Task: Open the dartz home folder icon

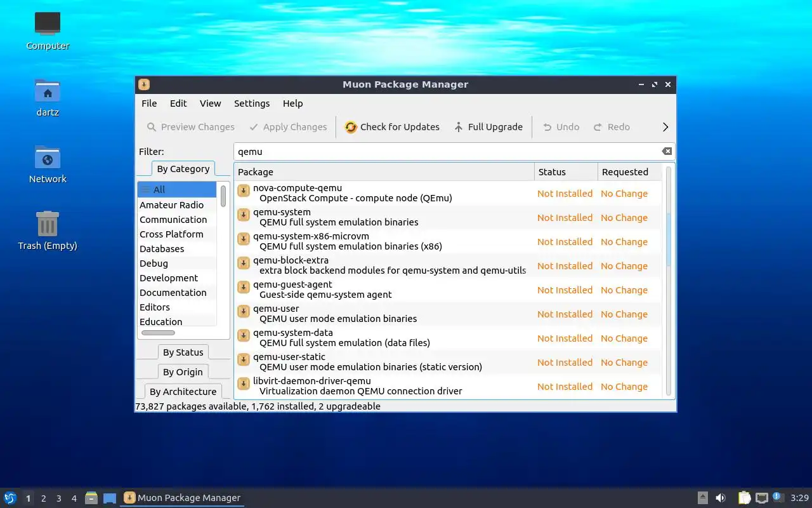Action: click(x=48, y=97)
